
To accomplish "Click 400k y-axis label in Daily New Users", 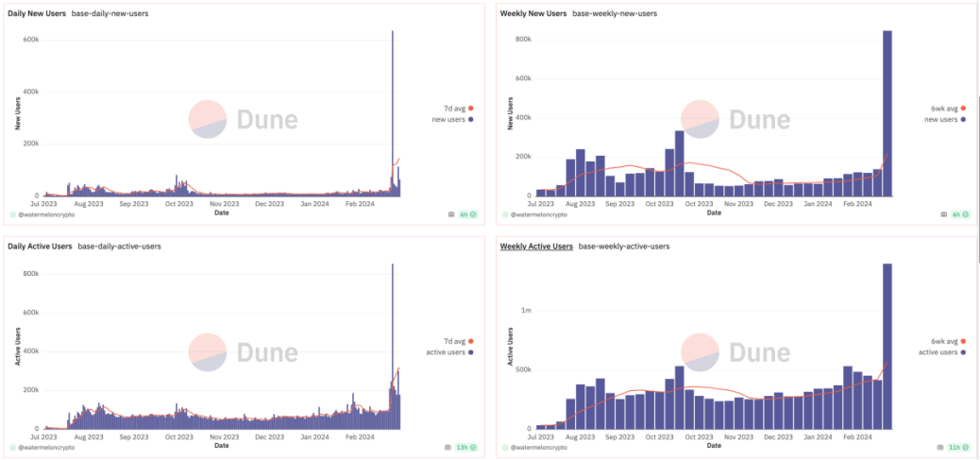I will [x=32, y=92].
